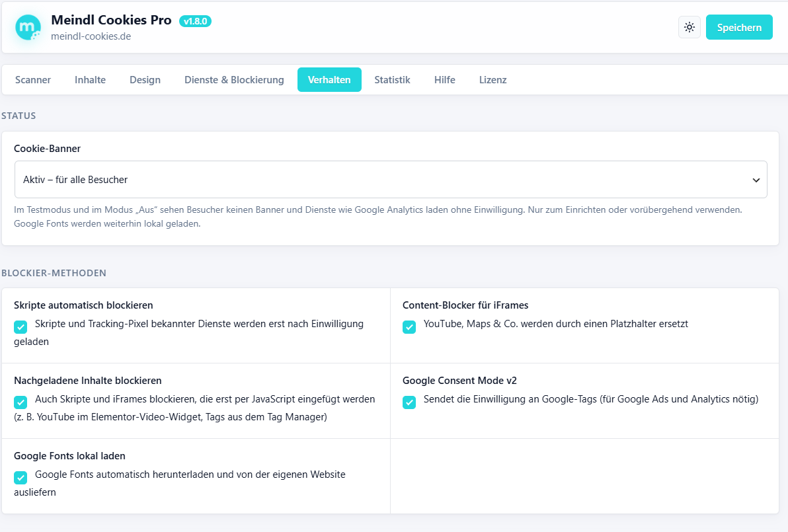Open the Cookie-Banner status dropdown
788x532 pixels.
(391, 179)
